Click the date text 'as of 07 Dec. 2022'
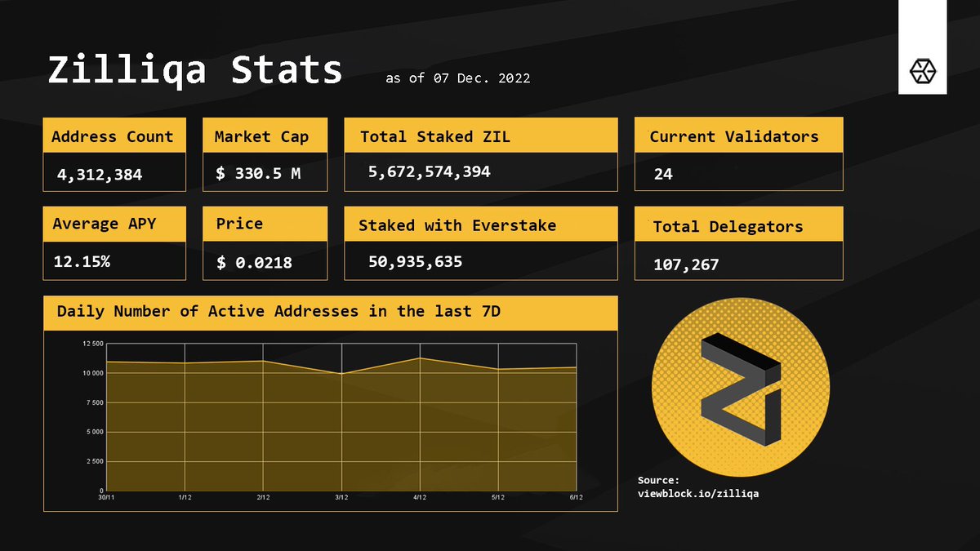980x551 pixels. pyautogui.click(x=457, y=78)
